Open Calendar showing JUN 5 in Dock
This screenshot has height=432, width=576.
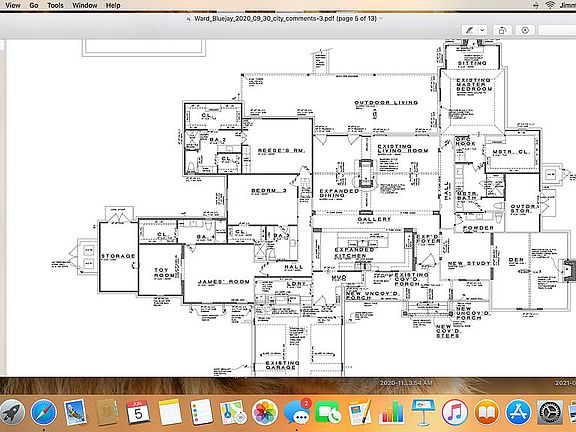click(138, 412)
